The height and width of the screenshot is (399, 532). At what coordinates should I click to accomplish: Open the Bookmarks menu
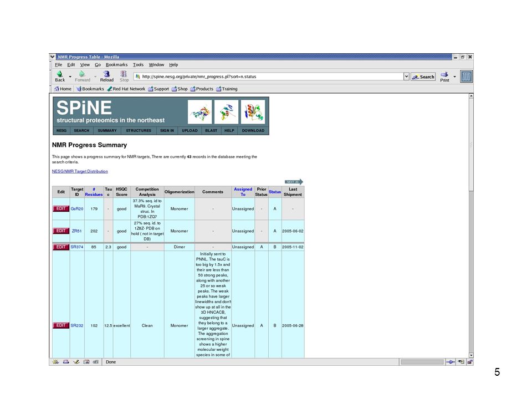(x=116, y=65)
